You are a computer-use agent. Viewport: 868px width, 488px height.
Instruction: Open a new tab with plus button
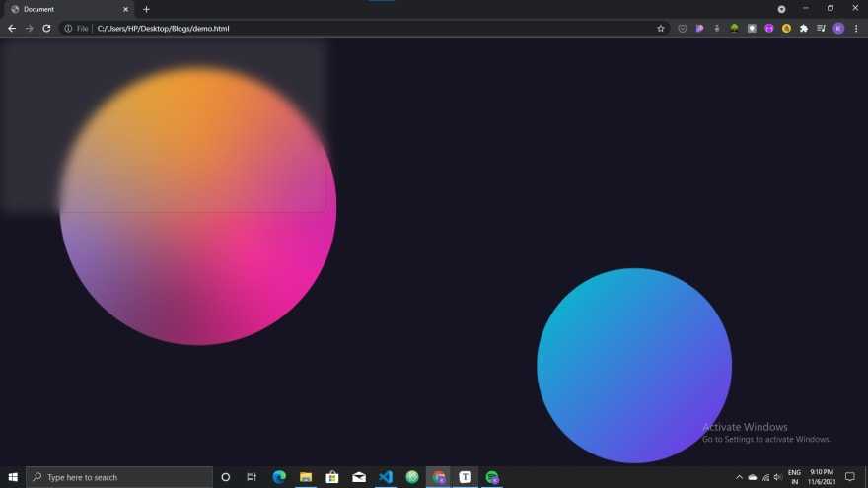tap(147, 9)
